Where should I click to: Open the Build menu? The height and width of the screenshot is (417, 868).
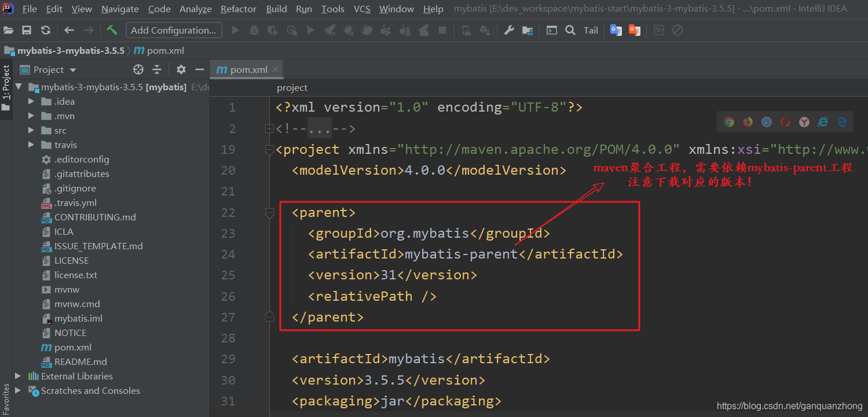(276, 9)
